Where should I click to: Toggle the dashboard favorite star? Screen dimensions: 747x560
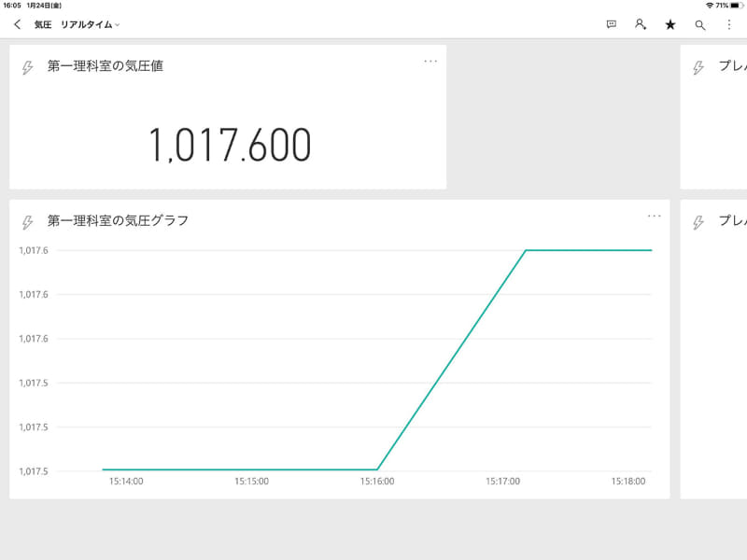[x=669, y=22]
